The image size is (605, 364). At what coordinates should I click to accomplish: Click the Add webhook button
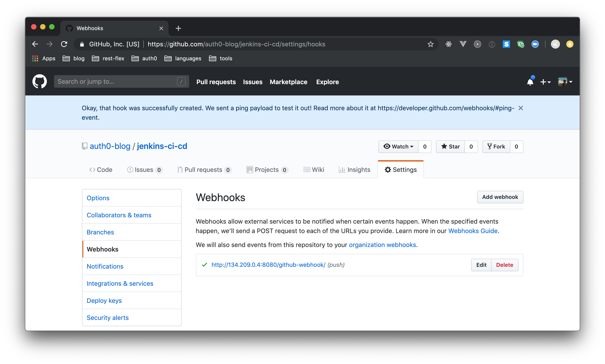[x=500, y=197]
